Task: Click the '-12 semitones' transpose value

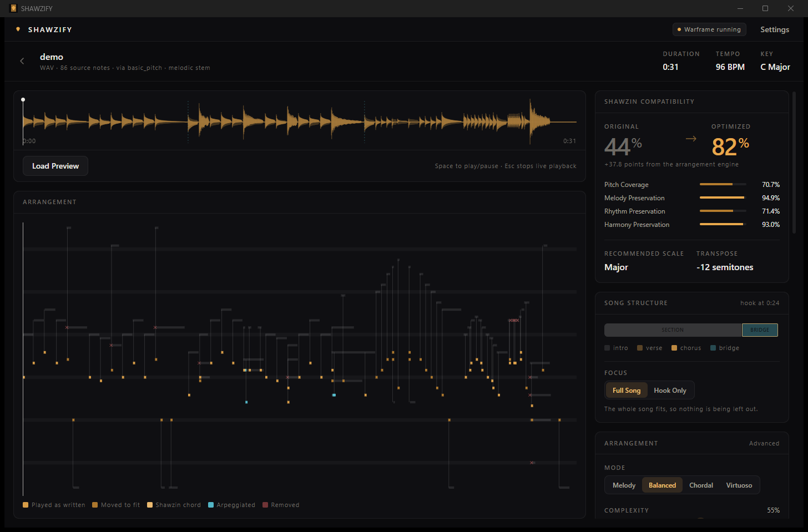Action: (x=725, y=267)
